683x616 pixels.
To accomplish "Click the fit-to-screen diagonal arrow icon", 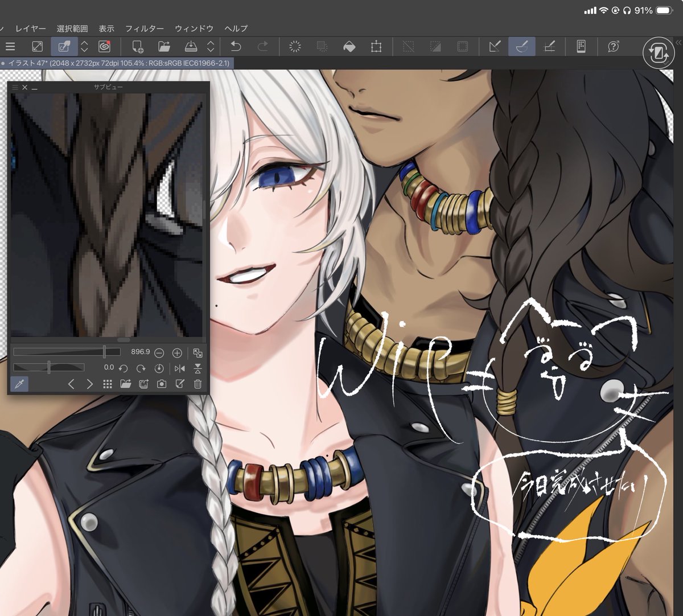I will pyautogui.click(x=37, y=47).
